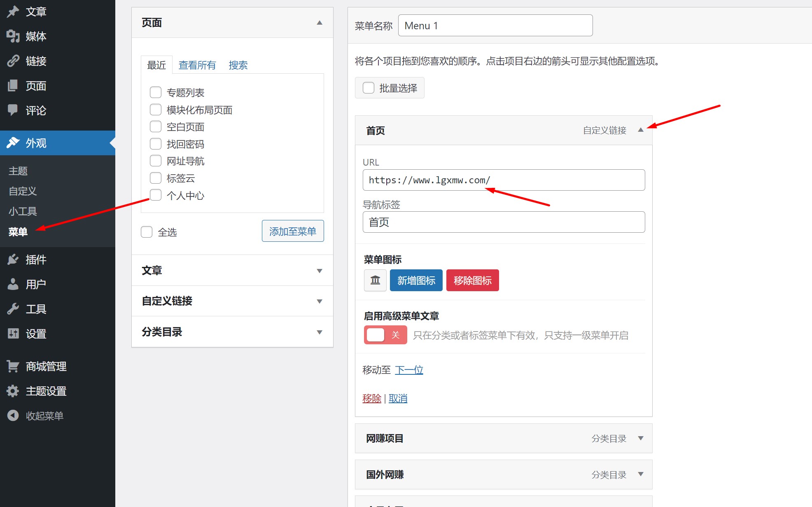Collapse the 首页 menu item arrow

pos(640,130)
